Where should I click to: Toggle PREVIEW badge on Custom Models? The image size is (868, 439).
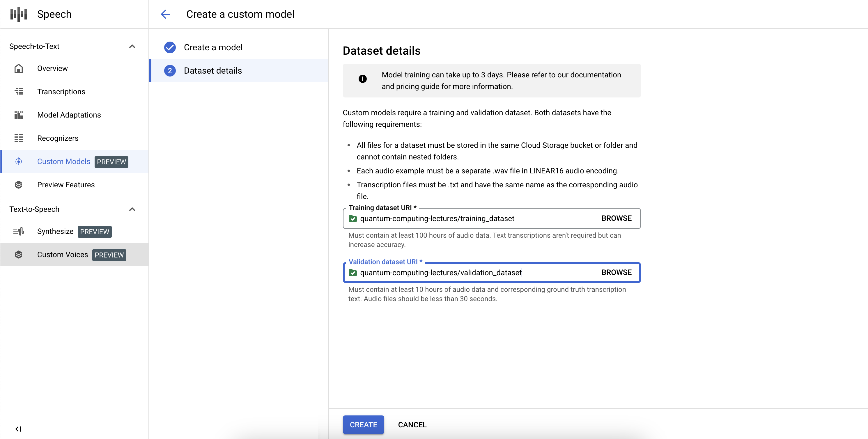111,161
